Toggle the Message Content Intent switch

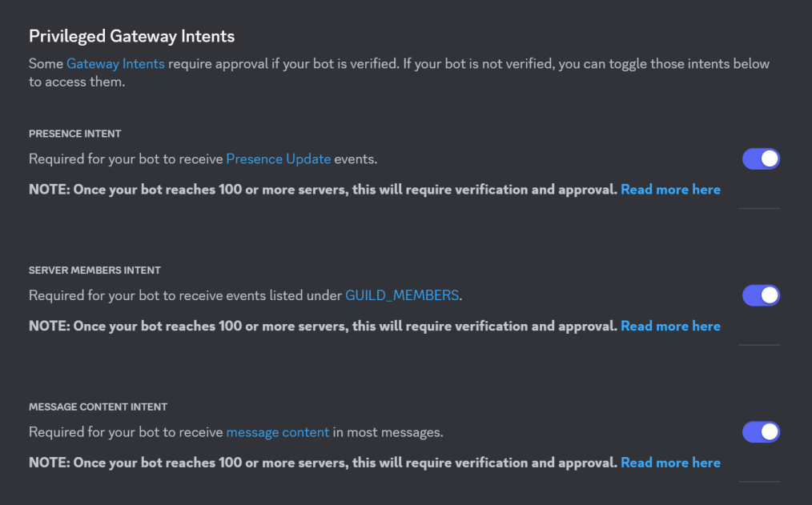761,432
